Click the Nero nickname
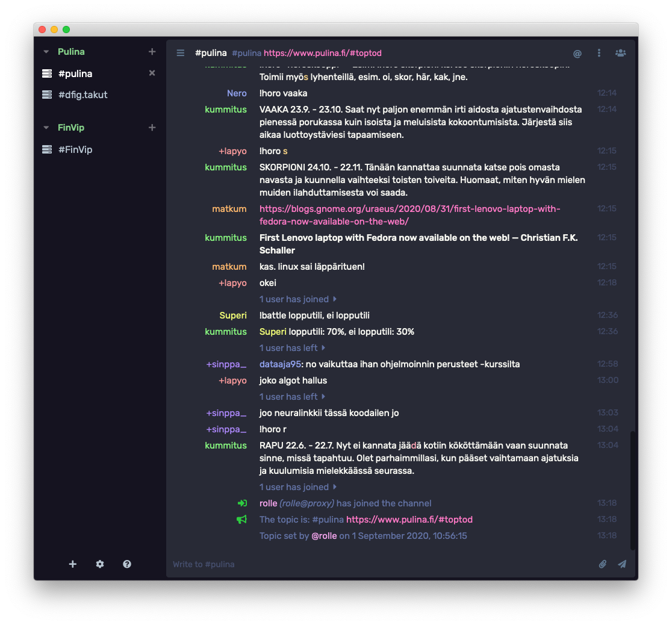 click(237, 93)
